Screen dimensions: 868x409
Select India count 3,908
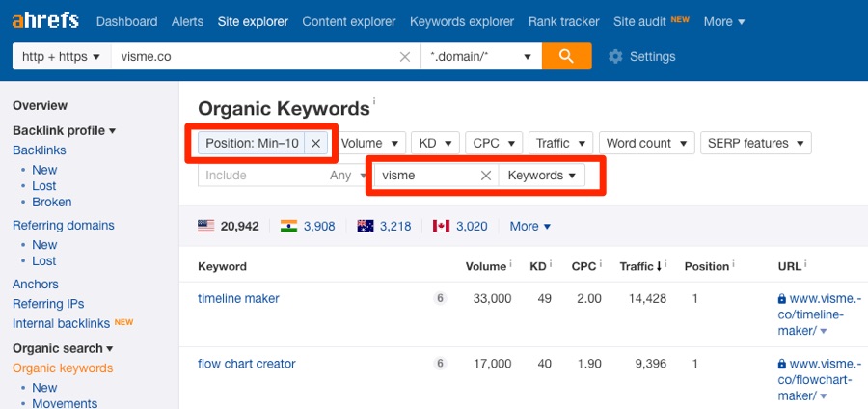tap(319, 226)
